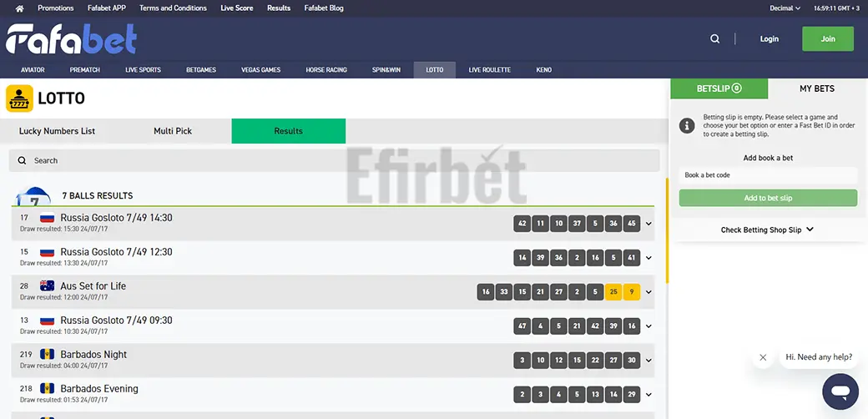Click Add to bet slip button
The height and width of the screenshot is (419, 868).
[768, 198]
